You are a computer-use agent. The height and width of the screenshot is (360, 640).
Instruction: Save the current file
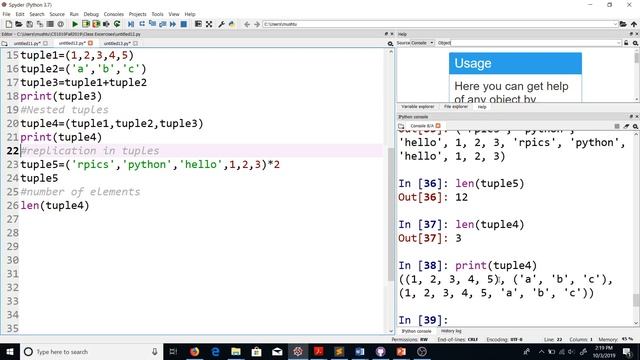pyautogui.click(x=29, y=24)
